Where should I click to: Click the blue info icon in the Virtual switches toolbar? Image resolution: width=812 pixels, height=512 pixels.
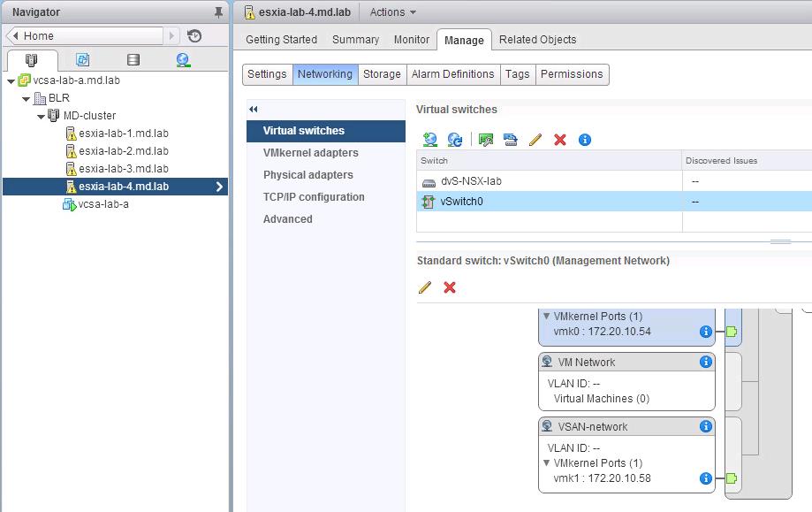[x=584, y=140]
